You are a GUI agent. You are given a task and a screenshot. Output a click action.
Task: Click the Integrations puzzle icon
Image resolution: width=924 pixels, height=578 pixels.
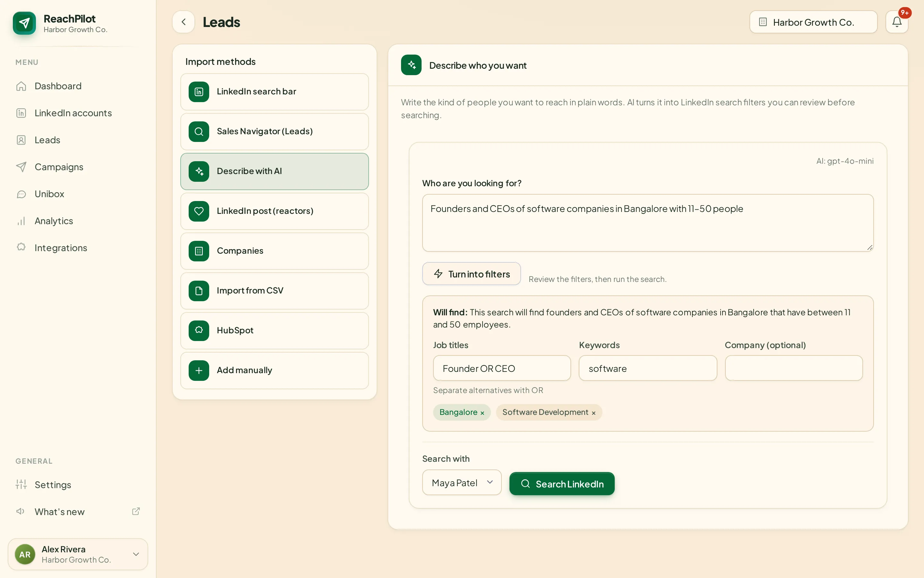click(21, 247)
